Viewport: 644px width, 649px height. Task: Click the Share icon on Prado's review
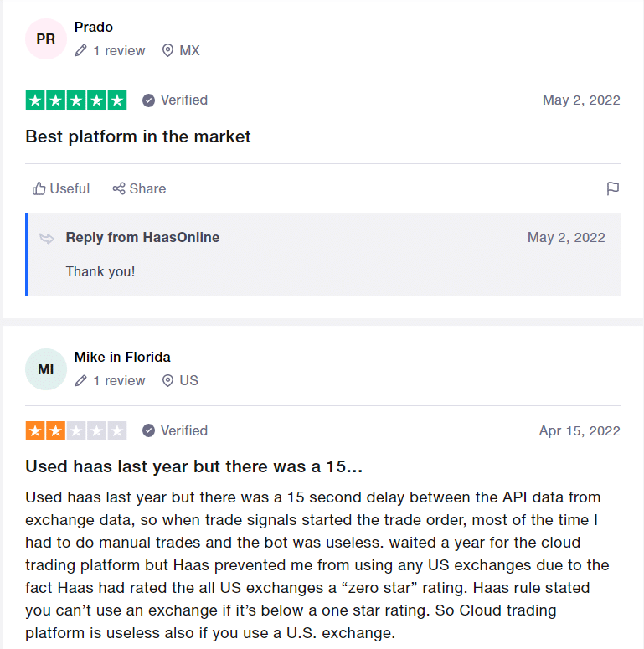(119, 188)
